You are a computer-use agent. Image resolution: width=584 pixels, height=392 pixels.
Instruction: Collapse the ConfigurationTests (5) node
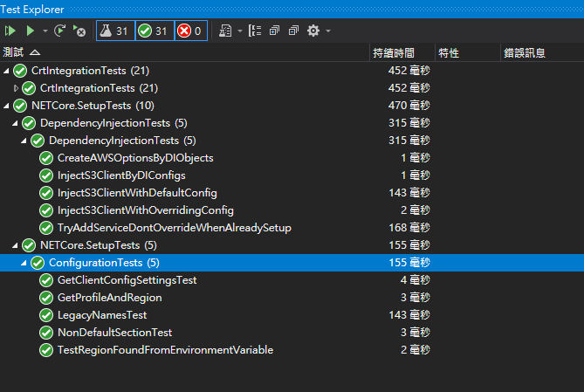point(24,263)
